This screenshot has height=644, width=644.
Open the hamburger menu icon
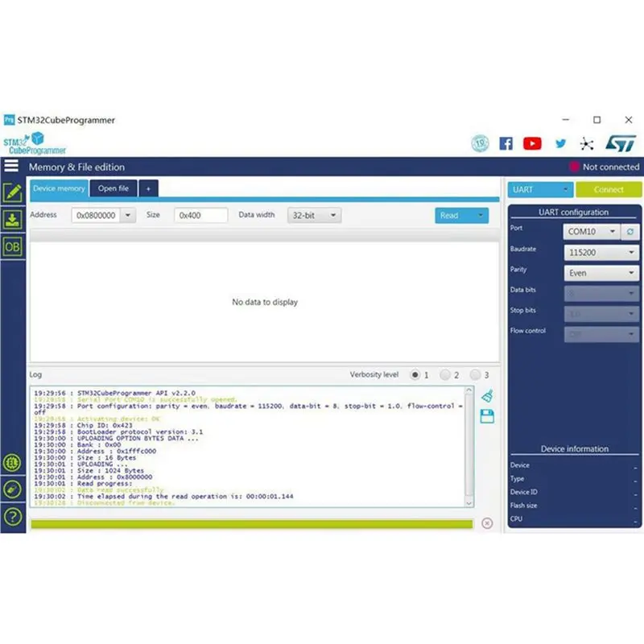pos(11,166)
